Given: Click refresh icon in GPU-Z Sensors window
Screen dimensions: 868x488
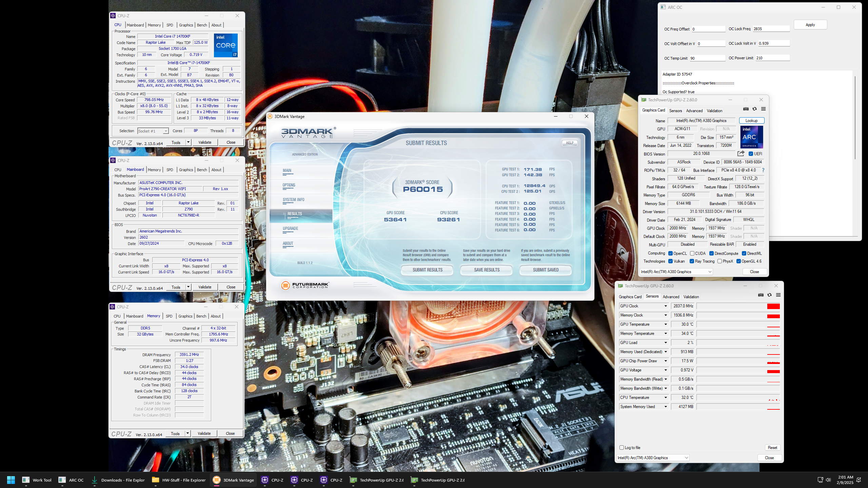Looking at the screenshot, I should point(769,295).
